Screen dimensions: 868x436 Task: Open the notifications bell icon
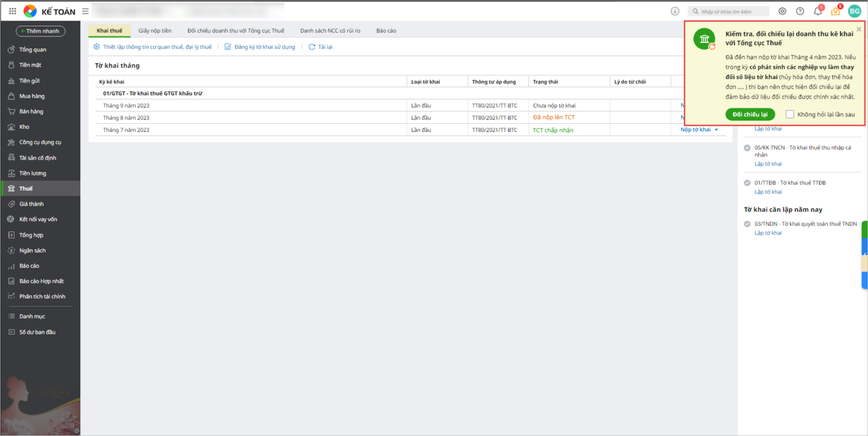[817, 11]
